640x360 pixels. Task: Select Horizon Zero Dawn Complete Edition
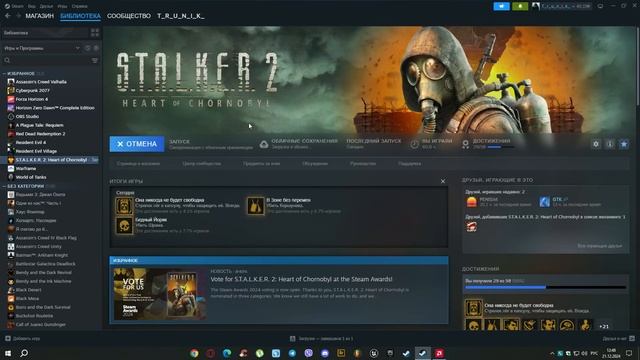[x=55, y=108]
